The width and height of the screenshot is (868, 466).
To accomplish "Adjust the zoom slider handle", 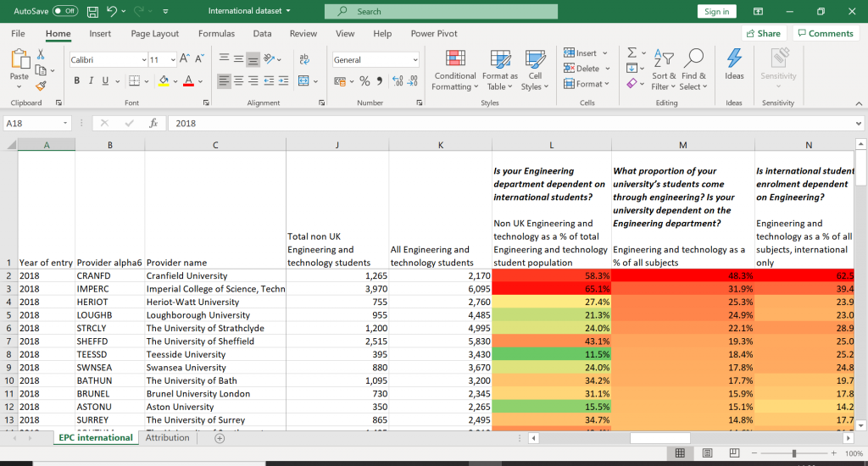I will [793, 453].
